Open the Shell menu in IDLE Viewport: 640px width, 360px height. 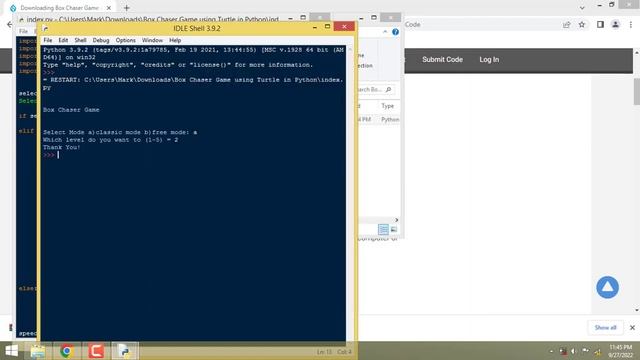[80, 40]
